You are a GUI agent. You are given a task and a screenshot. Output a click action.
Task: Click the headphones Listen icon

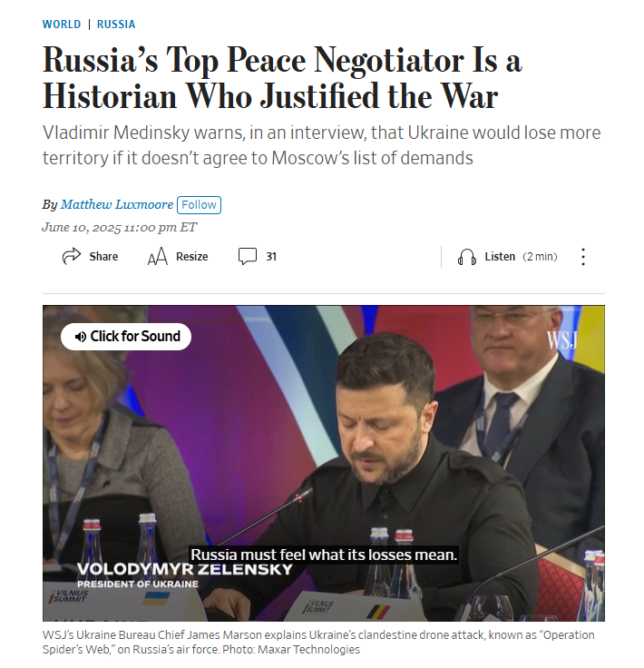coord(467,257)
